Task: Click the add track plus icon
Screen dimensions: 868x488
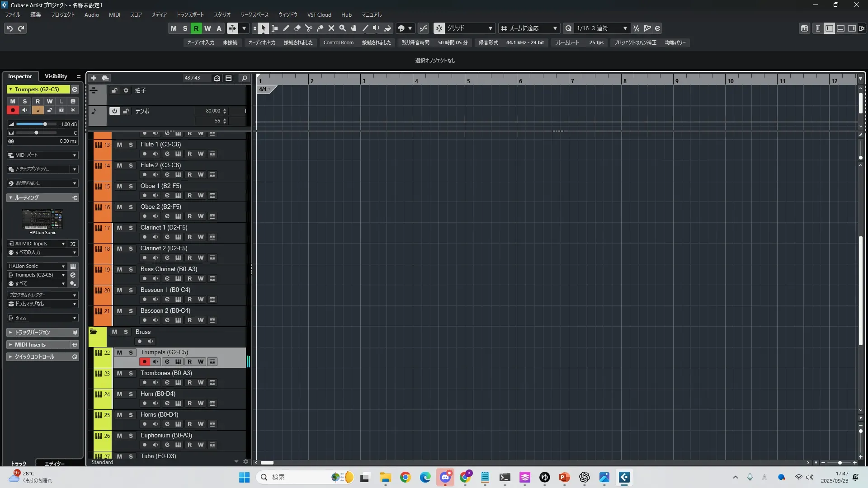Action: tap(94, 78)
